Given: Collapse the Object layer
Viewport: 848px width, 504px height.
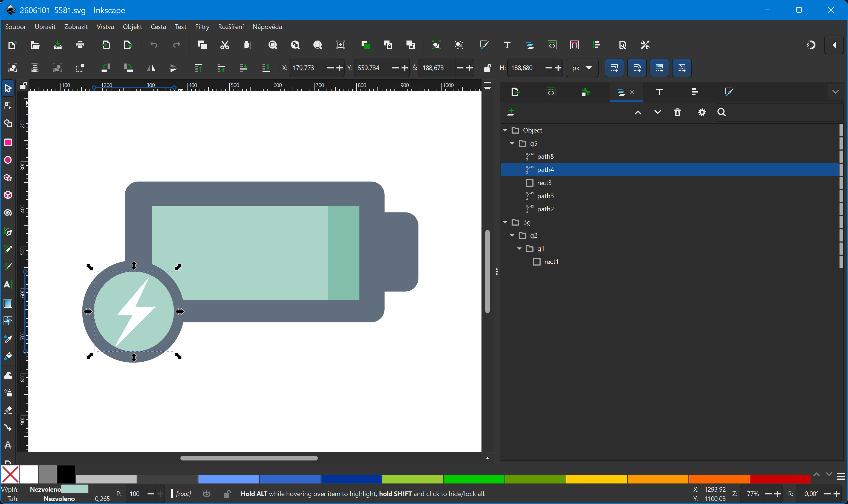Looking at the screenshot, I should [505, 130].
